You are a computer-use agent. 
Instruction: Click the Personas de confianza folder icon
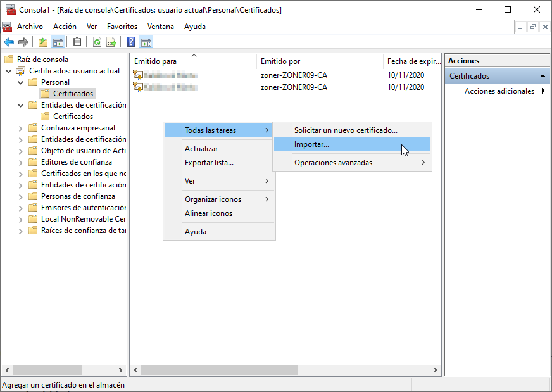(33, 196)
